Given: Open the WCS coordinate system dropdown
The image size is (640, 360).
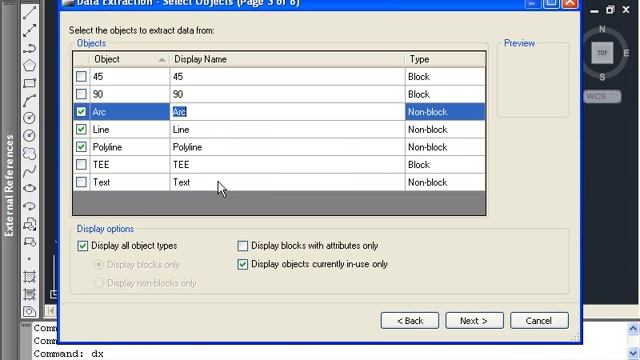Looking at the screenshot, I should click(x=602, y=96).
